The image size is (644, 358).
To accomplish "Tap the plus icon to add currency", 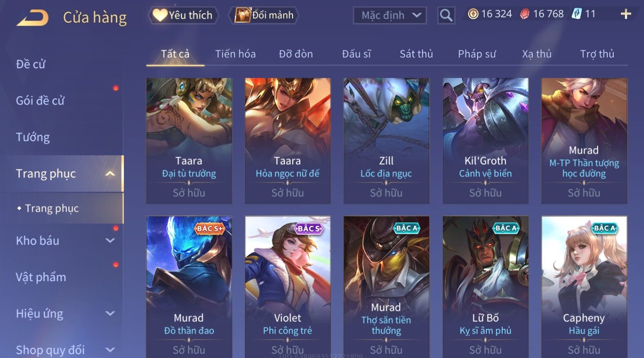I will coord(626,15).
